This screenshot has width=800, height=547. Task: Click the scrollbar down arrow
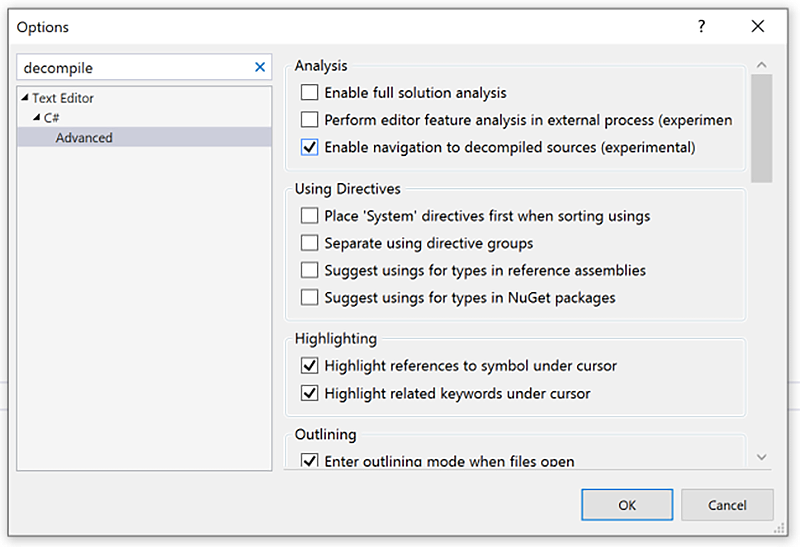click(762, 457)
